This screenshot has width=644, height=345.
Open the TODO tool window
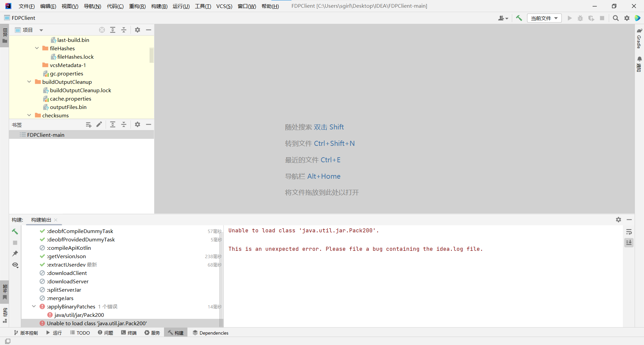tap(80, 333)
